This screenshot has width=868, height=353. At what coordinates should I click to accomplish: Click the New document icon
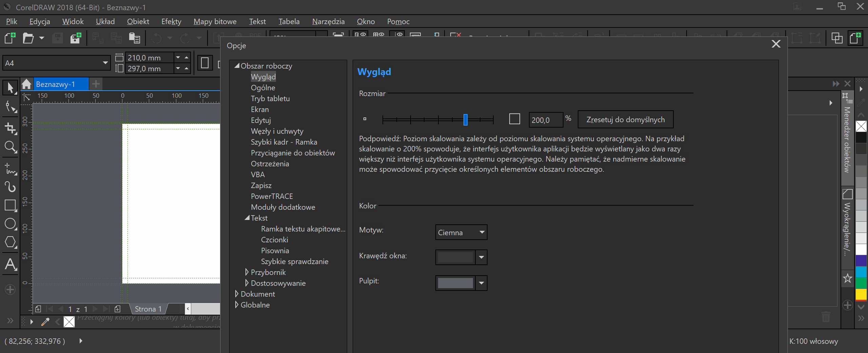10,38
